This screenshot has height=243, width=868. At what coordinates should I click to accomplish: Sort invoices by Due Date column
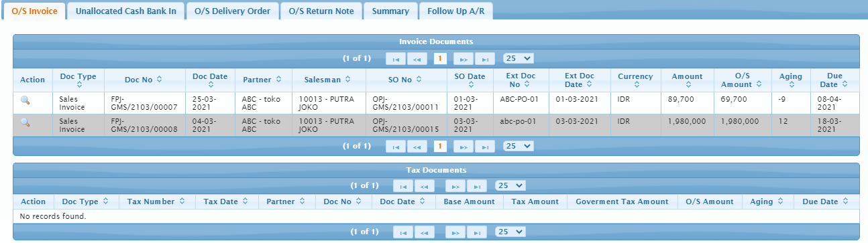[x=834, y=80]
